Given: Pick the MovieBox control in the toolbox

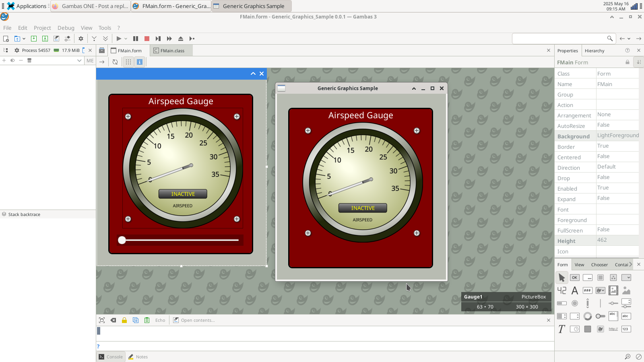Looking at the screenshot, I should coord(613,290).
